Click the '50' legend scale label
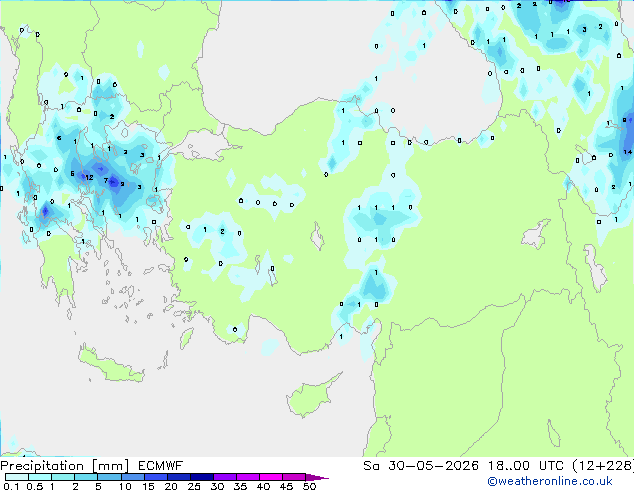This screenshot has height=490, width=634. click(309, 486)
